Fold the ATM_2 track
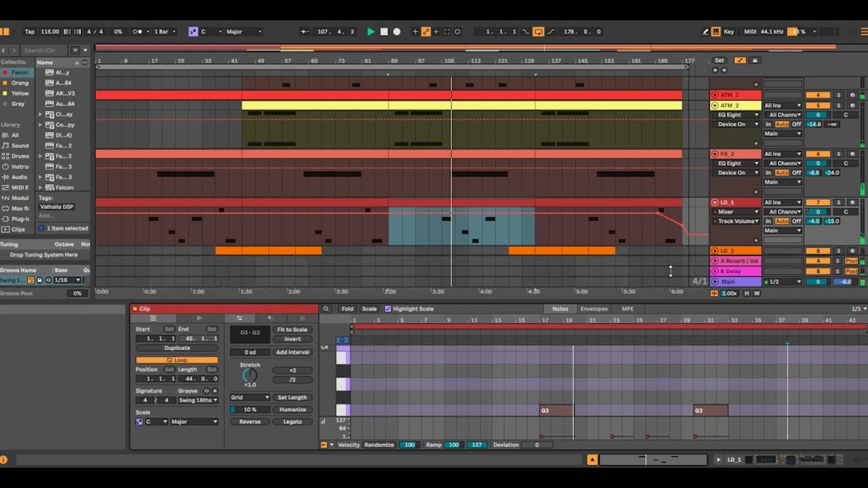Image resolution: width=868 pixels, height=488 pixels. 715,106
